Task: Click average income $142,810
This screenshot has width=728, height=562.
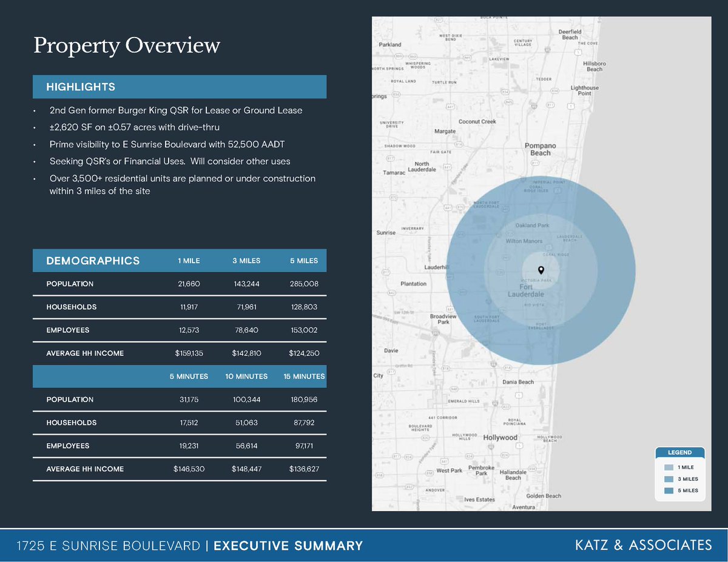Action: pos(246,353)
